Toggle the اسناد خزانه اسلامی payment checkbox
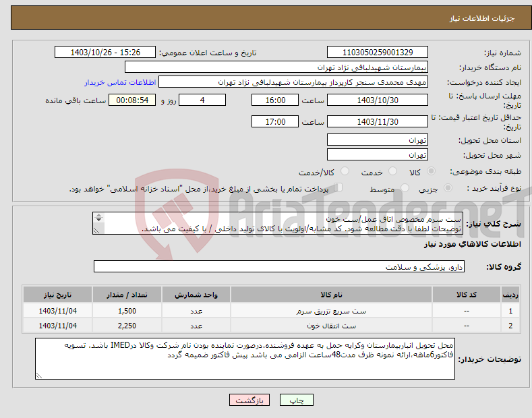The height and width of the screenshot is (418, 532). point(338,187)
